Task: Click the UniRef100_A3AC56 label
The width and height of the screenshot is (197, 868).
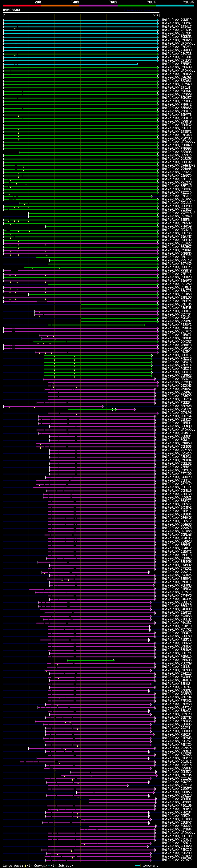Action: point(177,349)
